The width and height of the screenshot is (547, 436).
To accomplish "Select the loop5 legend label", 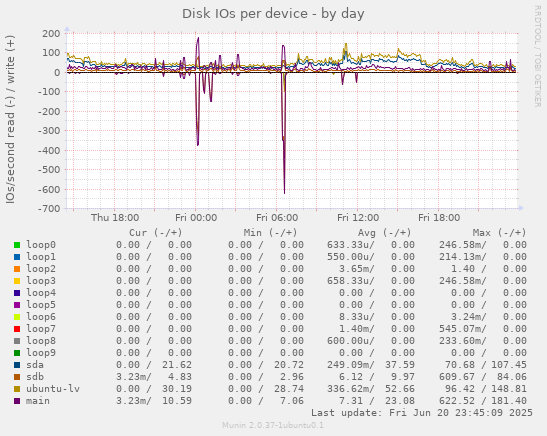I will [41, 305].
